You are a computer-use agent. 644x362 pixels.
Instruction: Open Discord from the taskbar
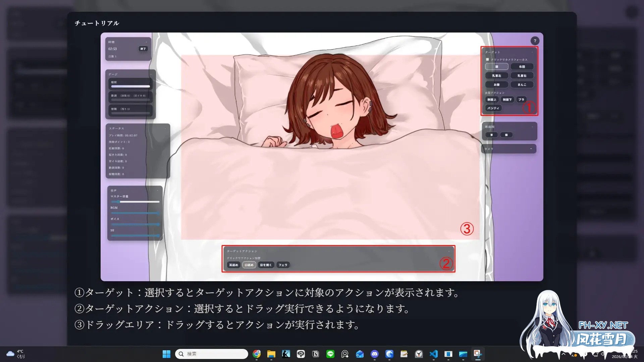(375, 354)
